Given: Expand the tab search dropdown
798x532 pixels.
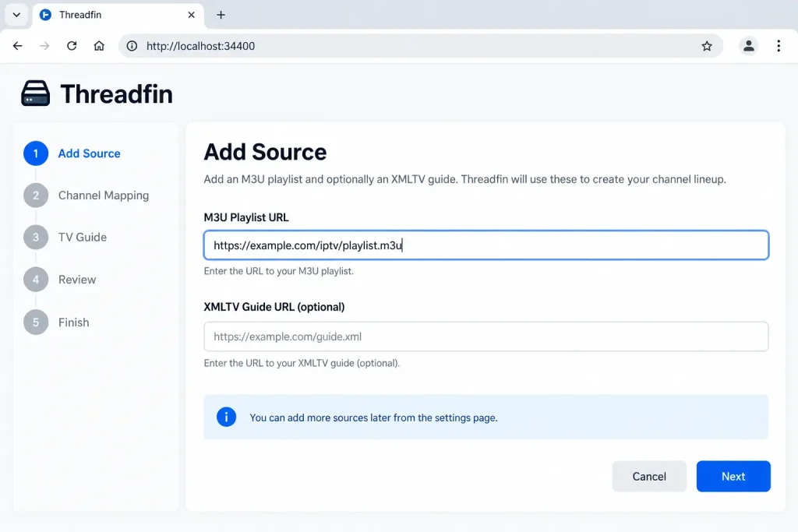Looking at the screenshot, I should [x=16, y=15].
